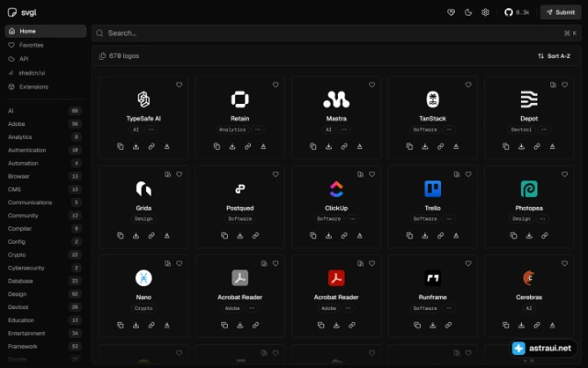
Task: Open shadcn/ui in sidebar
Action: coord(45,73)
